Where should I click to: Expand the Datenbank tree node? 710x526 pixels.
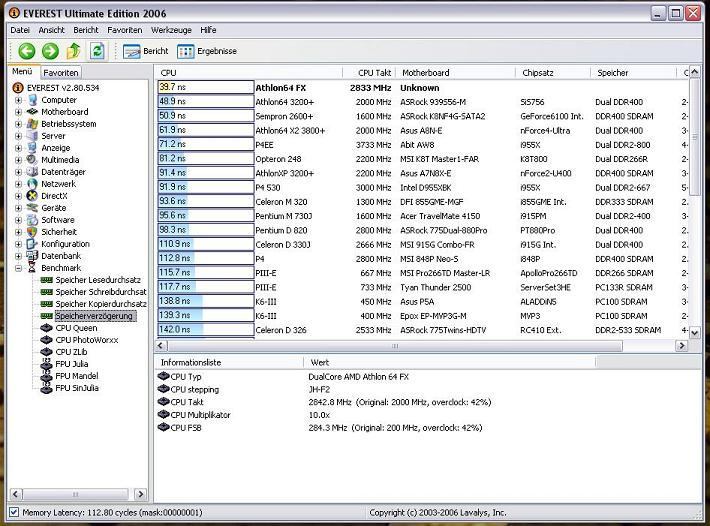coord(19,256)
